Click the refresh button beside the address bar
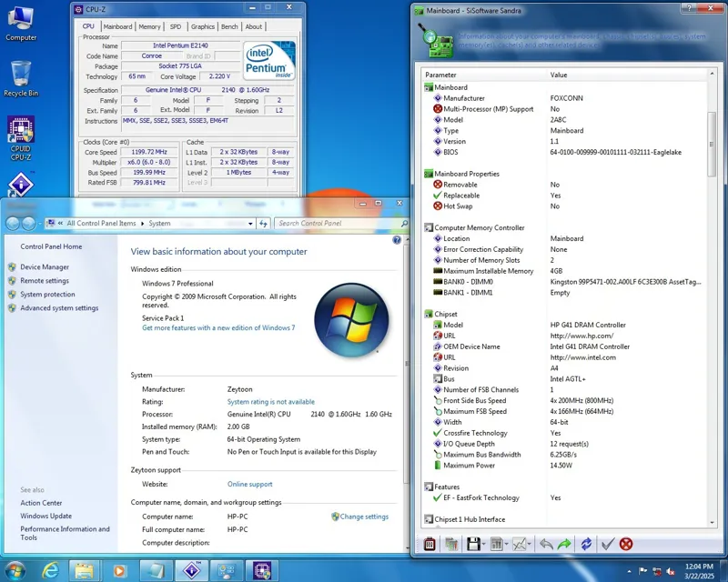The height and width of the screenshot is (582, 728). click(x=263, y=223)
